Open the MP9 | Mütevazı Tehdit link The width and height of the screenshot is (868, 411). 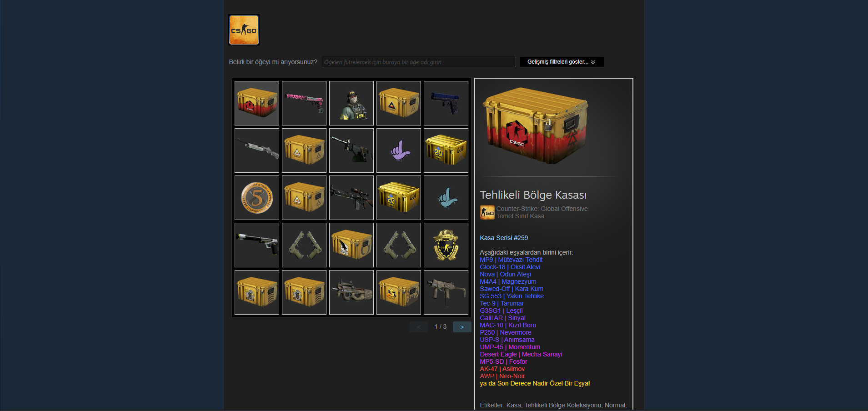pos(511,260)
